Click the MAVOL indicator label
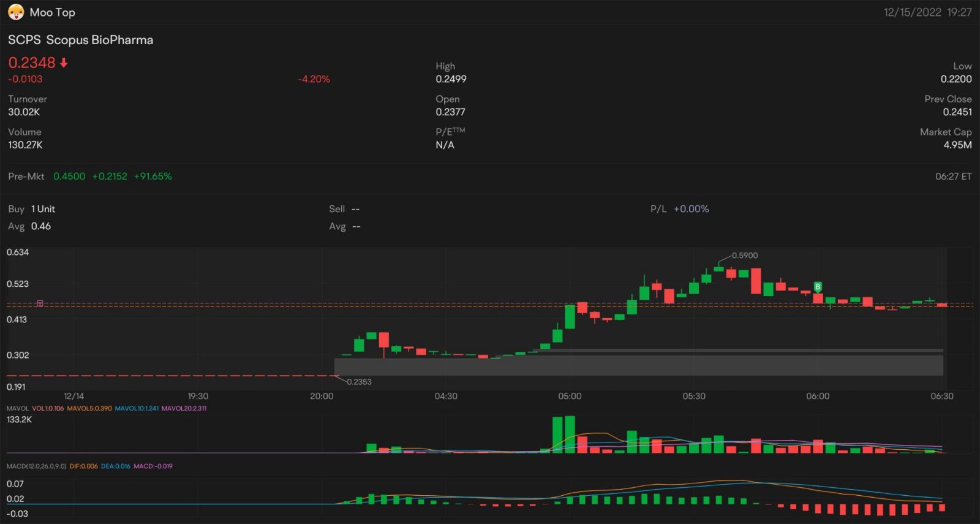Viewport: 980px width, 524px height. (18, 408)
